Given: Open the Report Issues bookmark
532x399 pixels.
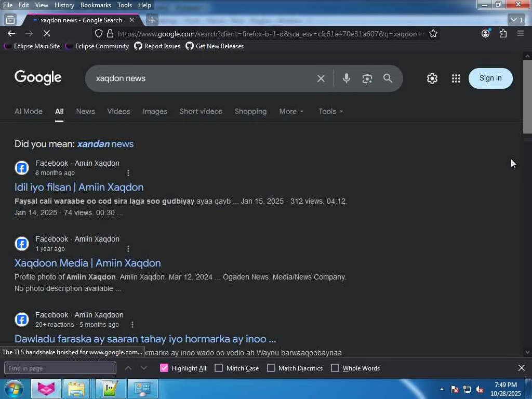Looking at the screenshot, I should click(x=157, y=46).
